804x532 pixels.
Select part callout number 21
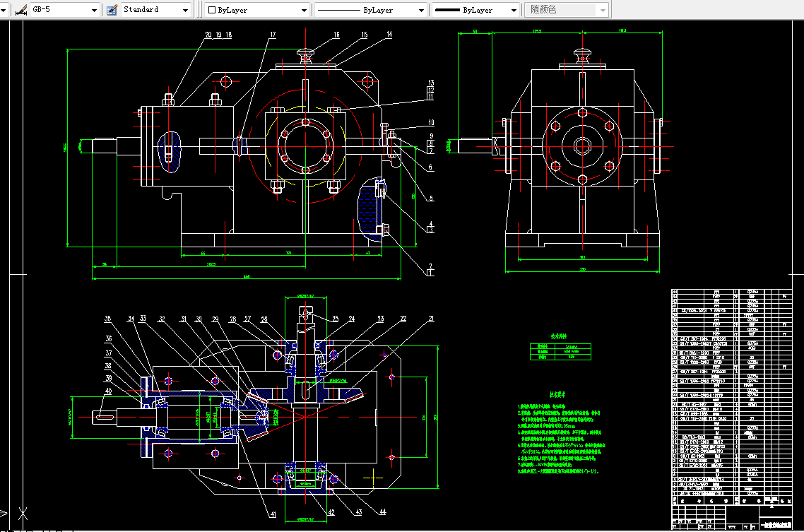[431, 319]
